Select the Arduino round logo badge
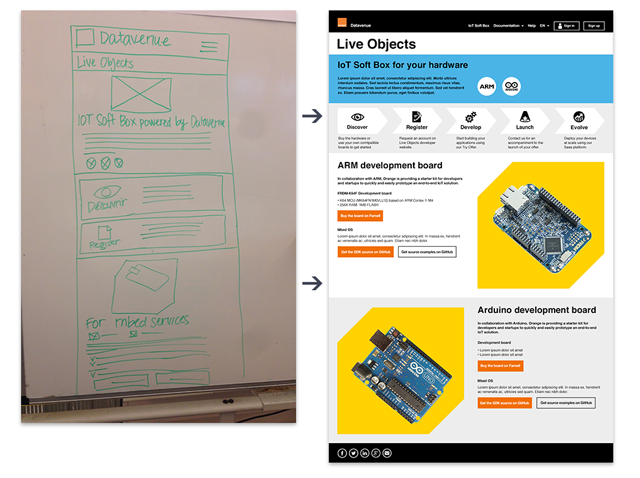The width and height of the screenshot is (640, 478). coord(511,87)
